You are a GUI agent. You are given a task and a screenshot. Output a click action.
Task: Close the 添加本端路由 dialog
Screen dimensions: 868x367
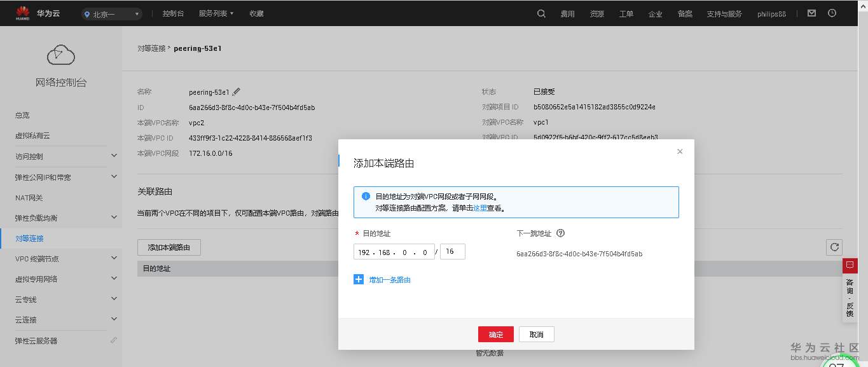[x=680, y=151]
